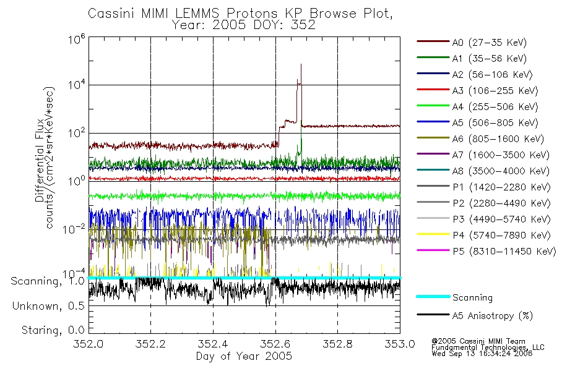
Task: Click the A2 (56-106 KeV) legend label
Action: tap(492, 75)
